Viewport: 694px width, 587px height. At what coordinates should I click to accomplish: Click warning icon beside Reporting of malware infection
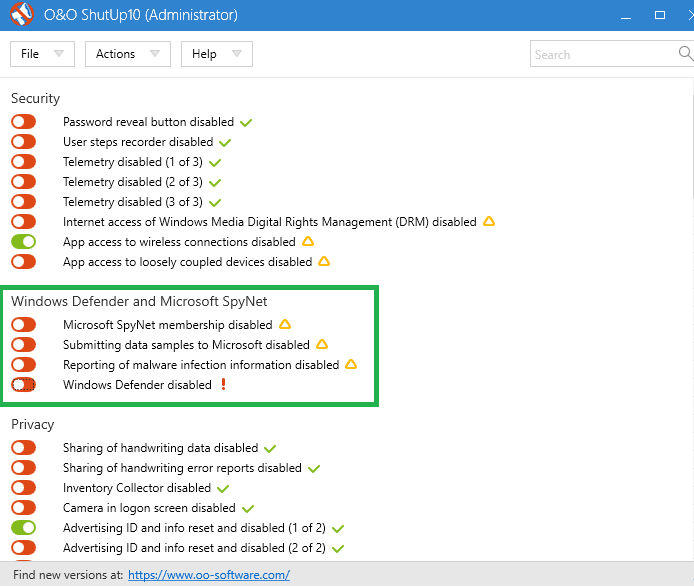click(351, 365)
